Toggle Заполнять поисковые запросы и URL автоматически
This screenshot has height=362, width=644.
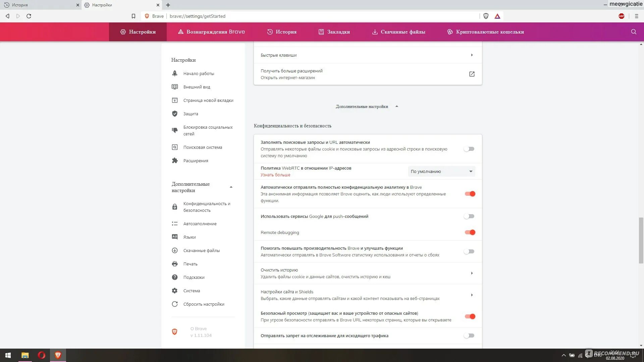(469, 149)
